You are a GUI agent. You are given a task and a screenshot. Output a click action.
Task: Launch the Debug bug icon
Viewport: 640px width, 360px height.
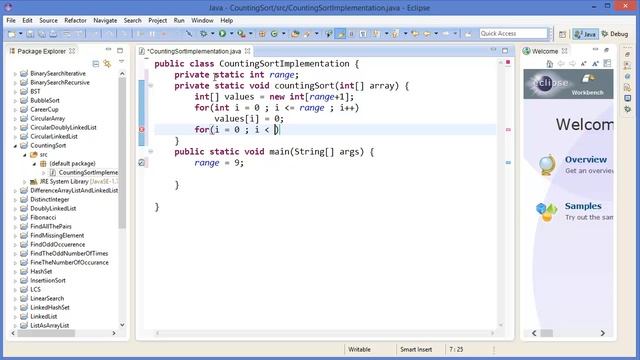(x=203, y=34)
